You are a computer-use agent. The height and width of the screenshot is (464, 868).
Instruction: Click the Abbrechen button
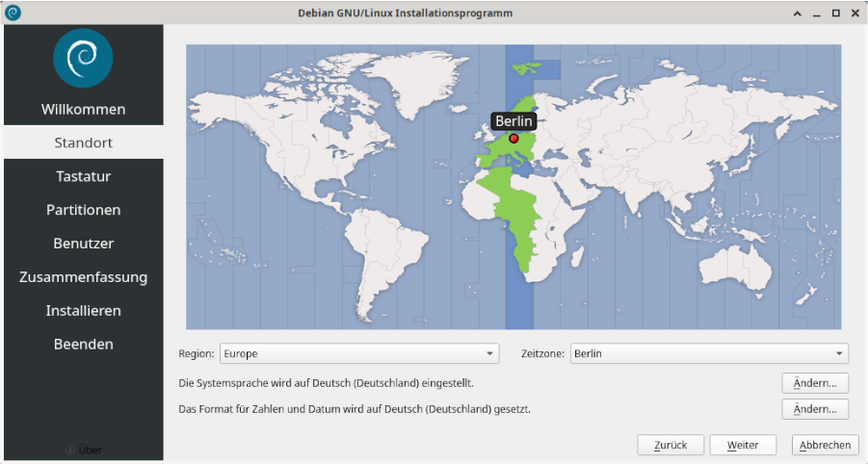(825, 445)
